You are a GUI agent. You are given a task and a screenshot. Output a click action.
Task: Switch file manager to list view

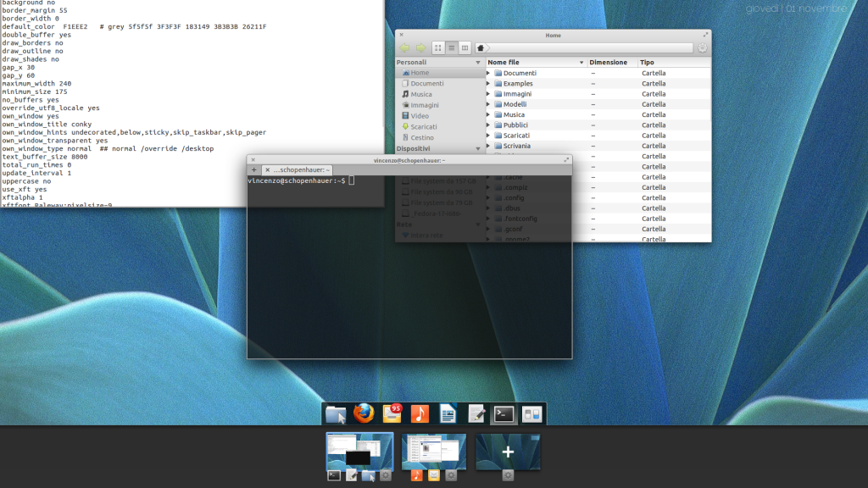click(452, 48)
